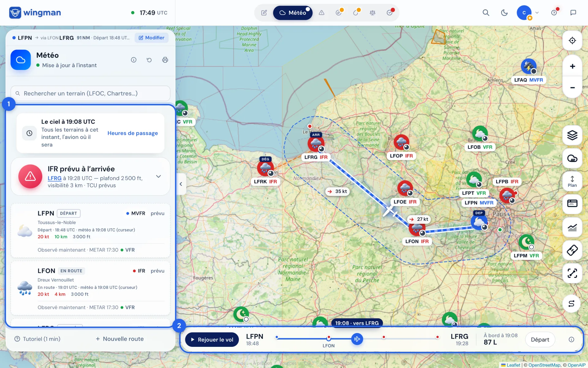The width and height of the screenshot is (588, 368).
Task: Switch to Plan view
Action: (572, 181)
